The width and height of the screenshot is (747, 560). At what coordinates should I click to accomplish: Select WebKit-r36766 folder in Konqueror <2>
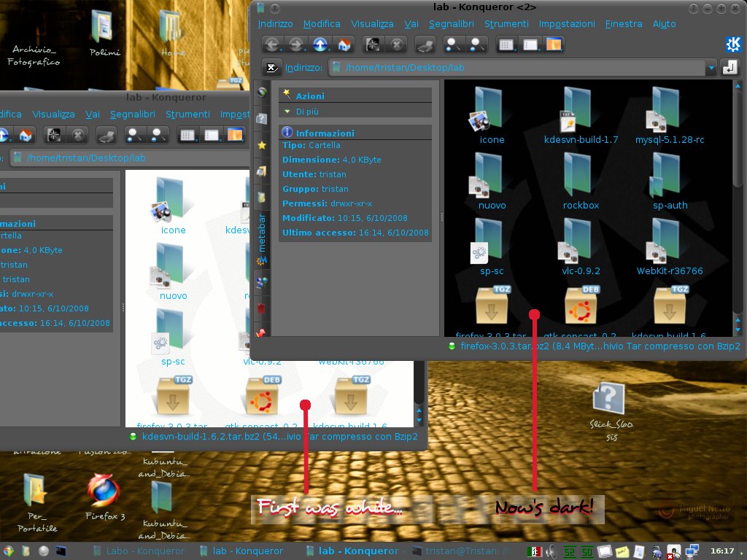click(x=670, y=247)
